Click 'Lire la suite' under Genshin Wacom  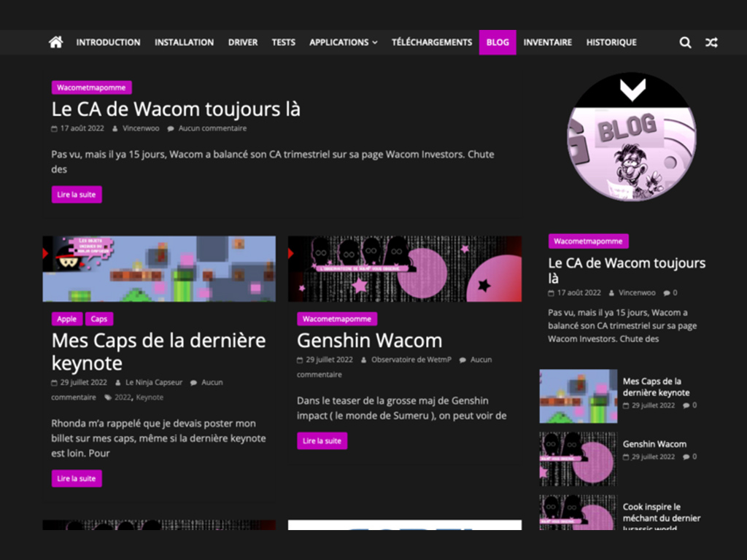coord(322,441)
